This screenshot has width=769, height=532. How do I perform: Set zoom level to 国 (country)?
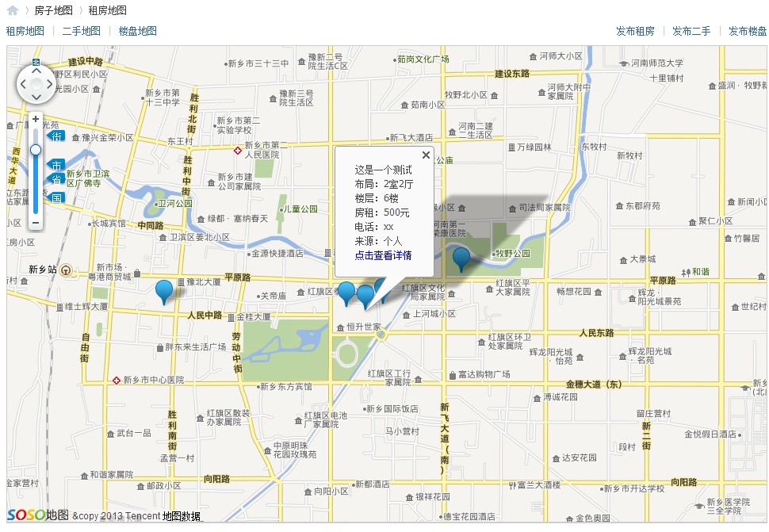point(56,198)
